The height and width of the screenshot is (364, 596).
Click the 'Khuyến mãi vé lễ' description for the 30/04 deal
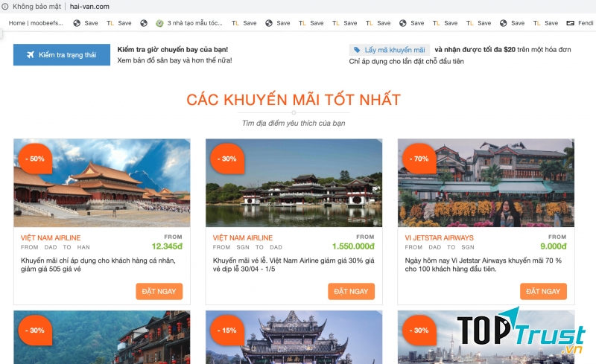[294, 265]
